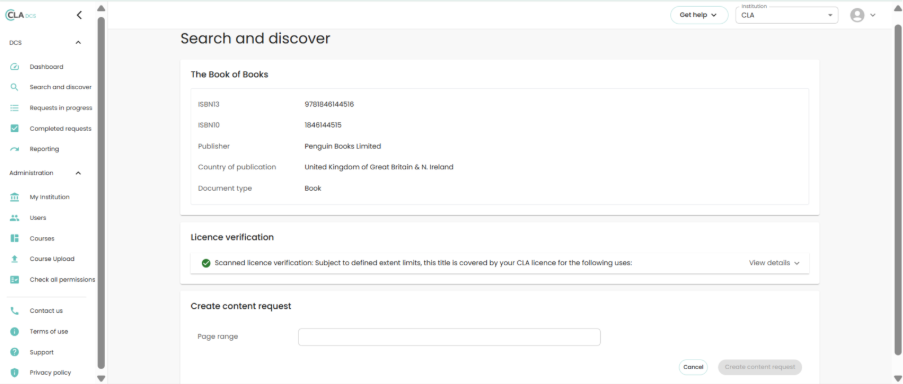The width and height of the screenshot is (903, 384).
Task: Click the Document type value Book
Action: [x=313, y=188]
